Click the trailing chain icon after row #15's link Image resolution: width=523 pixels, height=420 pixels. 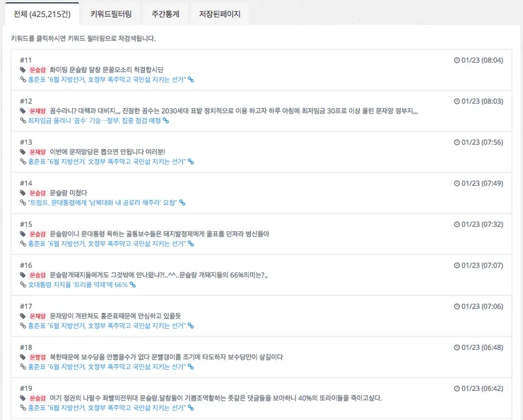pyautogui.click(x=191, y=243)
